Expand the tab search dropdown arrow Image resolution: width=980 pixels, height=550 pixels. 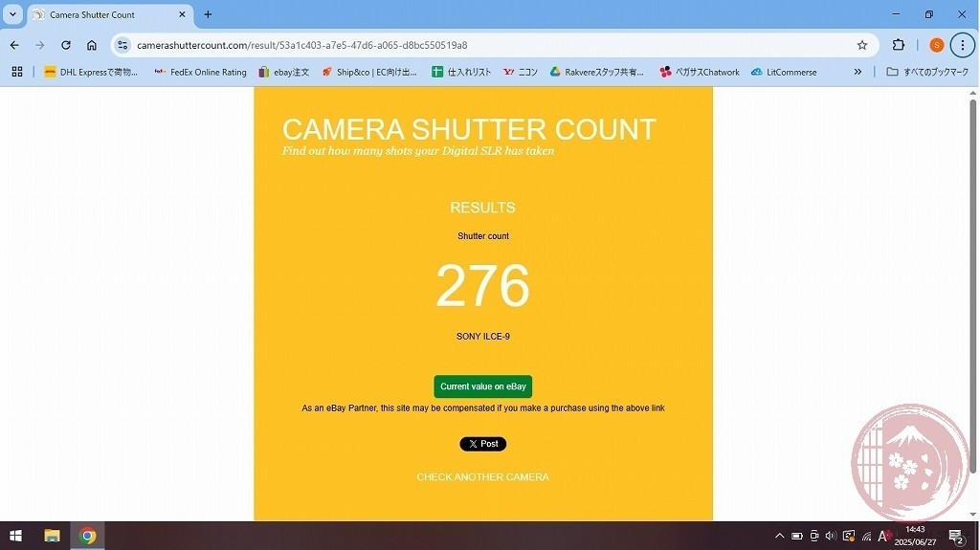[12, 14]
